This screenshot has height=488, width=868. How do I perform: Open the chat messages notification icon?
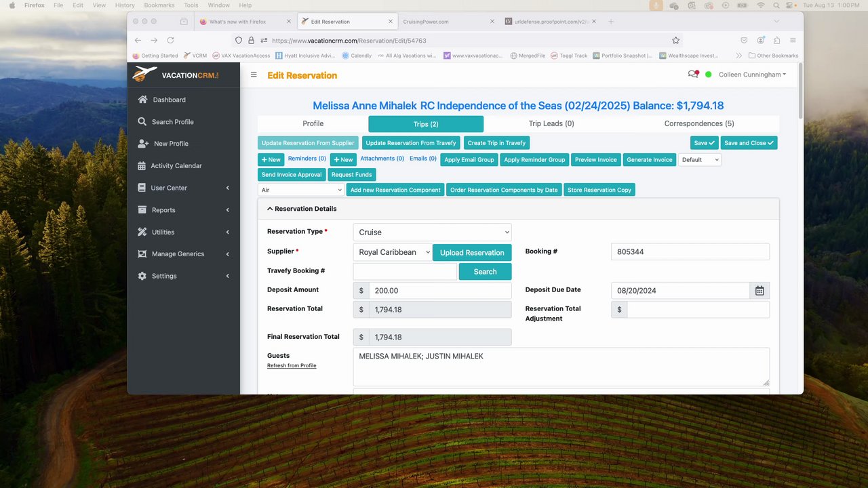pyautogui.click(x=693, y=74)
